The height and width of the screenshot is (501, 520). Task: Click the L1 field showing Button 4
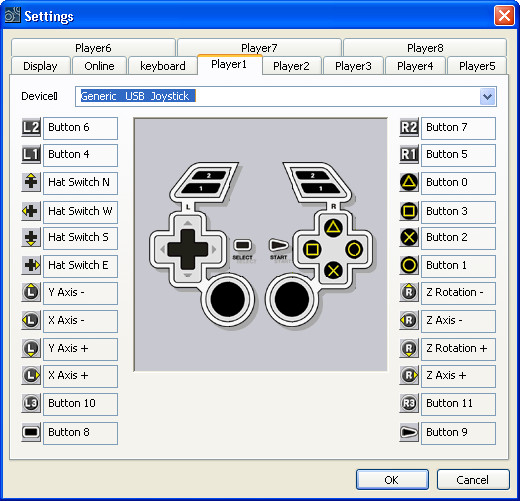click(x=80, y=155)
